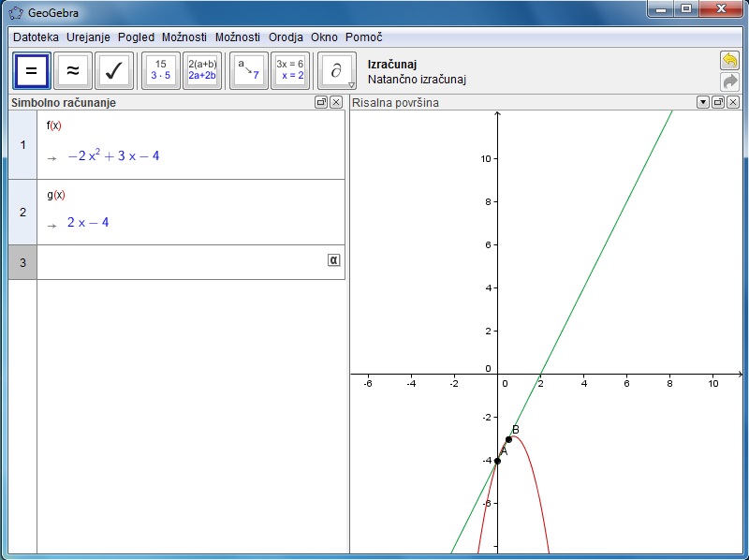Expand the Derivative tool's small dropdown arrow
This screenshot has height=560, width=749.
pos(352,85)
